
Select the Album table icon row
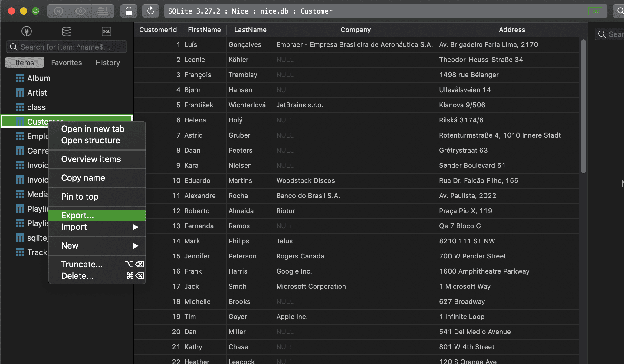tap(67, 78)
